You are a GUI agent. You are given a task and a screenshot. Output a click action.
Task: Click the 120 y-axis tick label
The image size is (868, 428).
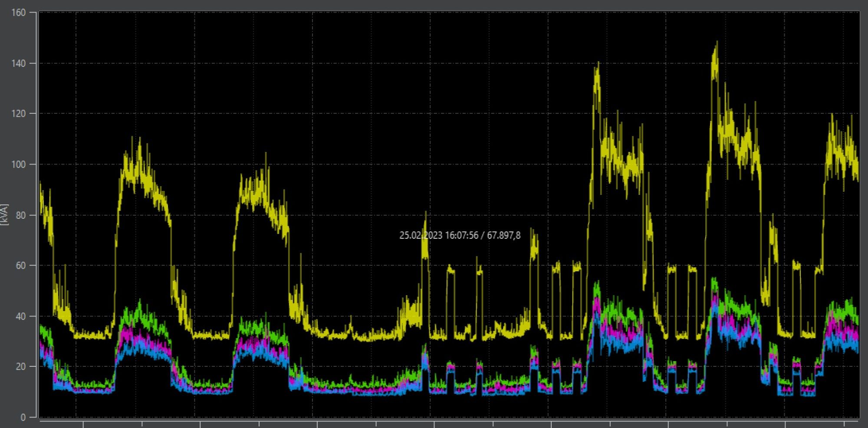click(x=18, y=114)
